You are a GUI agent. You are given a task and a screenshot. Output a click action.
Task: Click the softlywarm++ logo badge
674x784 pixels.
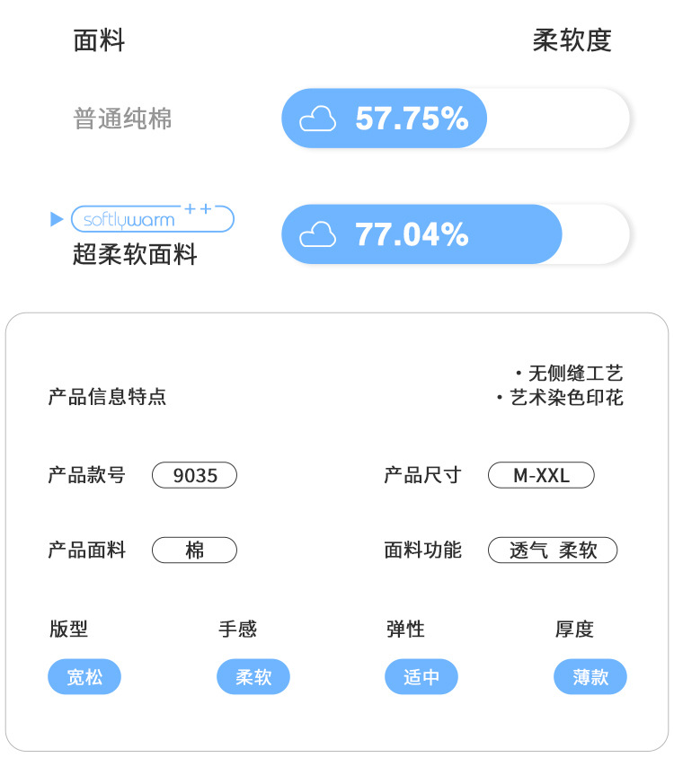[x=153, y=218]
